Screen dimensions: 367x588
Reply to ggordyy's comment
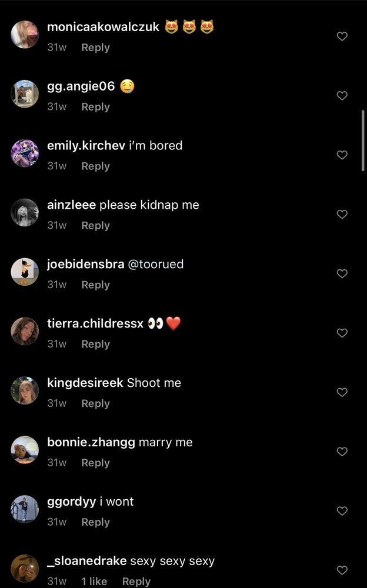[x=96, y=522]
